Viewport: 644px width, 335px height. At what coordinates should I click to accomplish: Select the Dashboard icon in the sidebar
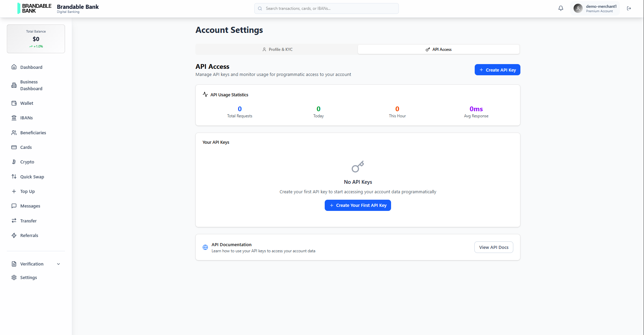pyautogui.click(x=14, y=67)
